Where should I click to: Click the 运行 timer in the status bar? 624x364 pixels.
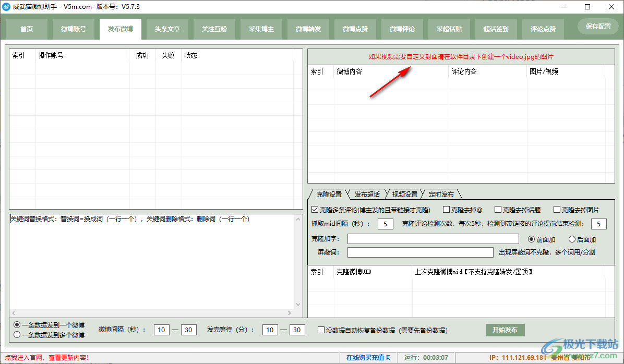(426, 358)
